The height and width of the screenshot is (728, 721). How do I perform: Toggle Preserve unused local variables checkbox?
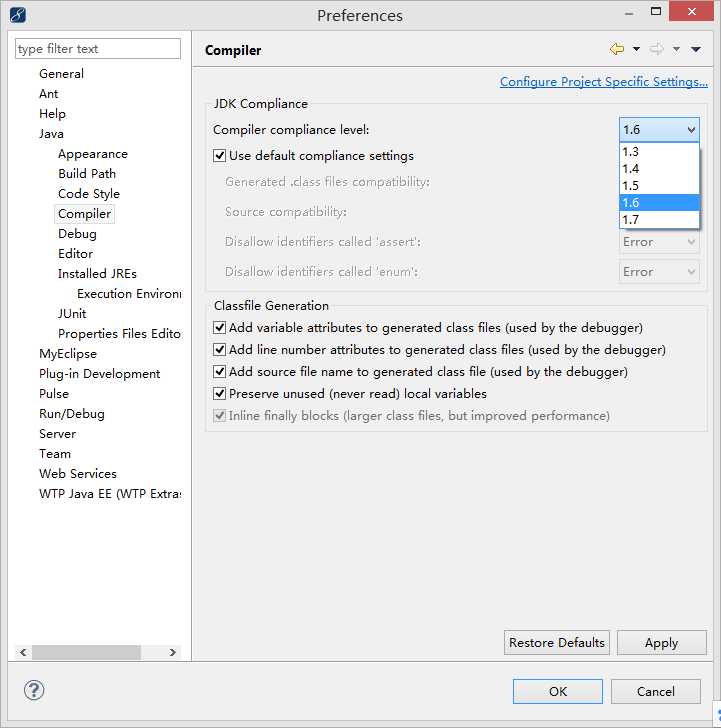pos(220,394)
